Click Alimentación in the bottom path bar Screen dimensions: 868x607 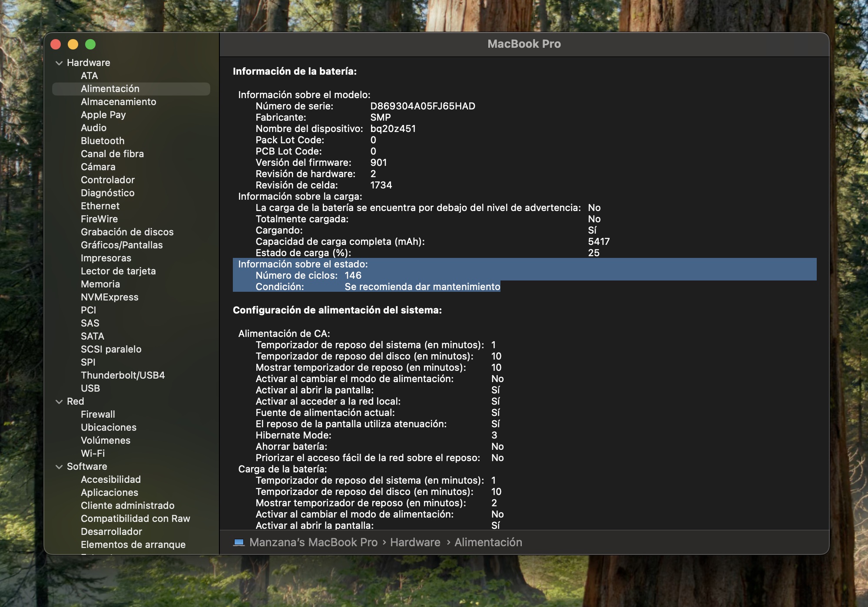(x=488, y=542)
